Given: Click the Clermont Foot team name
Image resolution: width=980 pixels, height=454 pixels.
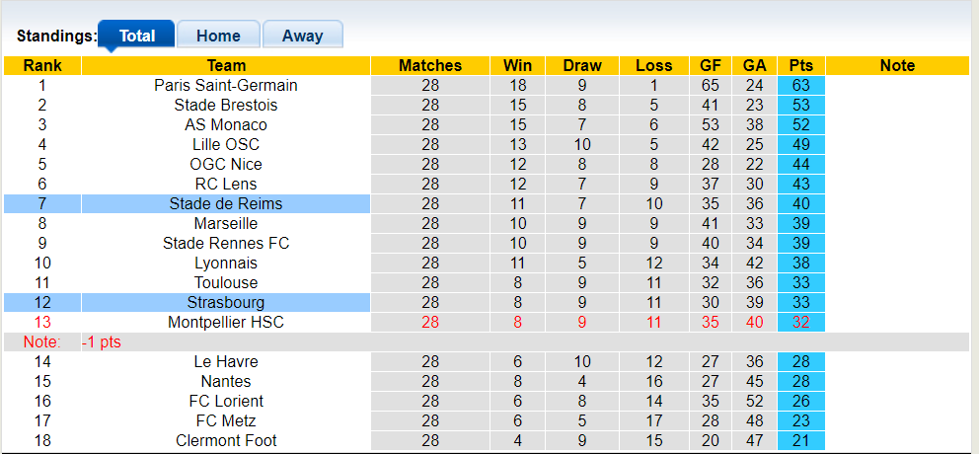Looking at the screenshot, I should [x=226, y=441].
